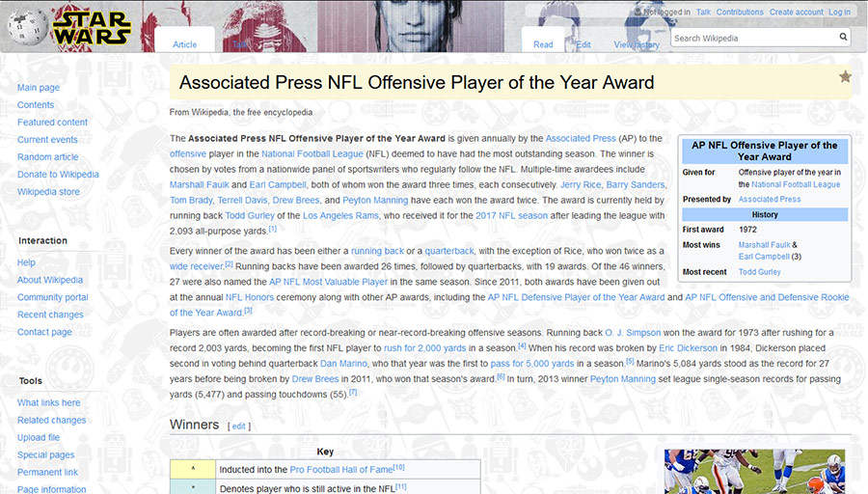Open Recent changes link
The image size is (868, 494).
[50, 315]
